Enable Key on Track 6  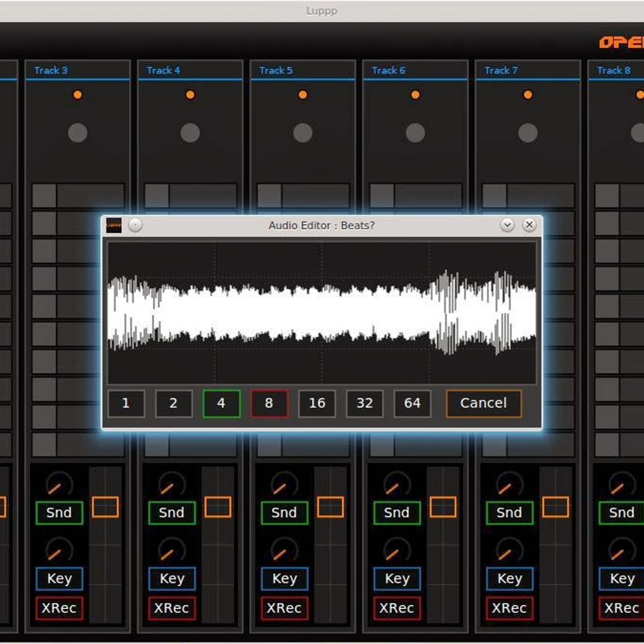[397, 579]
